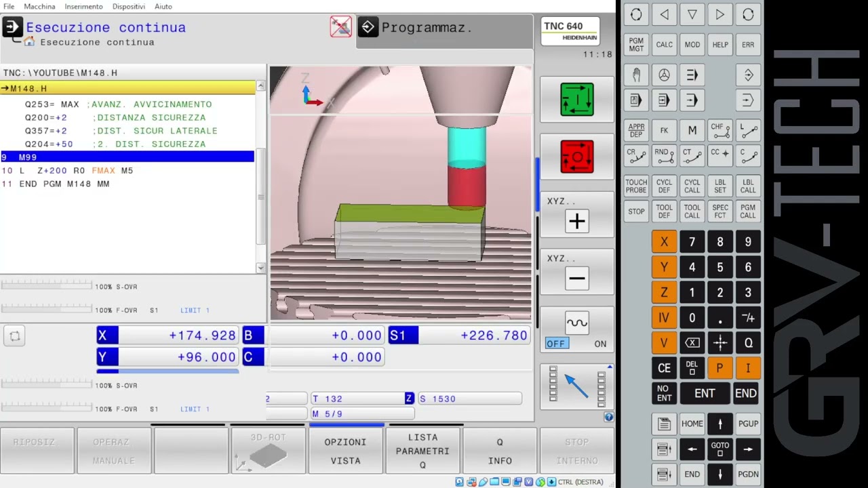Open the Aiuto menu

(163, 6)
